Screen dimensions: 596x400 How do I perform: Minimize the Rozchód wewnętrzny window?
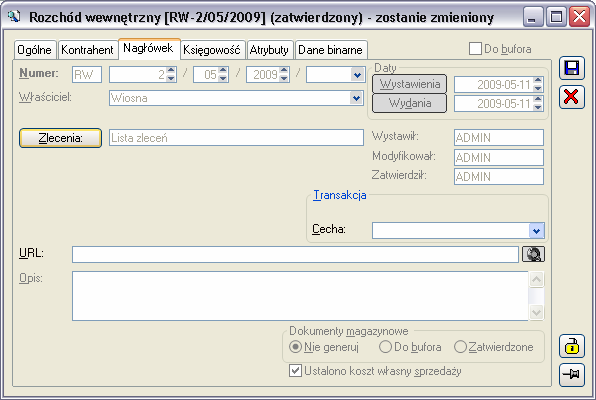[533, 17]
